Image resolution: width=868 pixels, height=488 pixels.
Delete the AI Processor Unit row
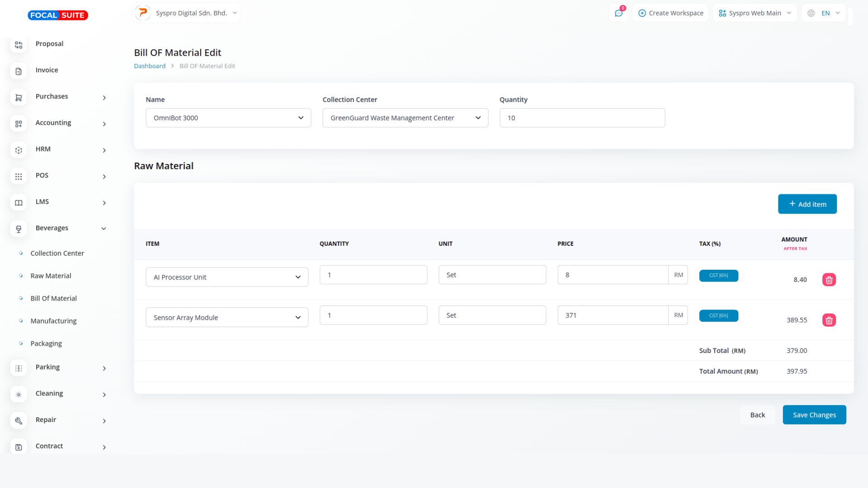click(829, 280)
